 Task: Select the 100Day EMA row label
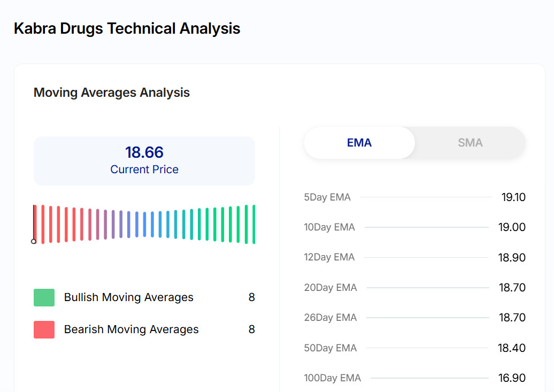click(332, 378)
